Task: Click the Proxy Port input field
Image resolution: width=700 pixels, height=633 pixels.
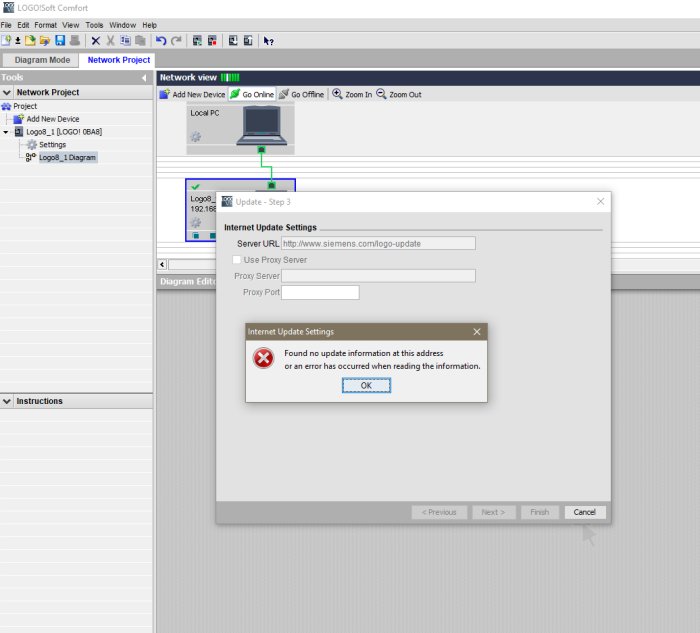Action: (x=320, y=292)
